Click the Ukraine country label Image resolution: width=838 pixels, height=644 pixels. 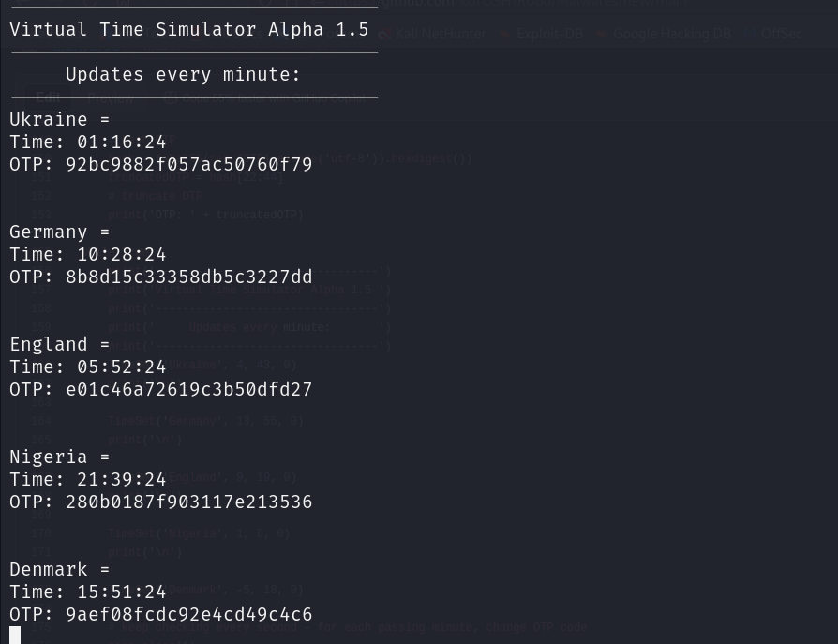(x=49, y=119)
